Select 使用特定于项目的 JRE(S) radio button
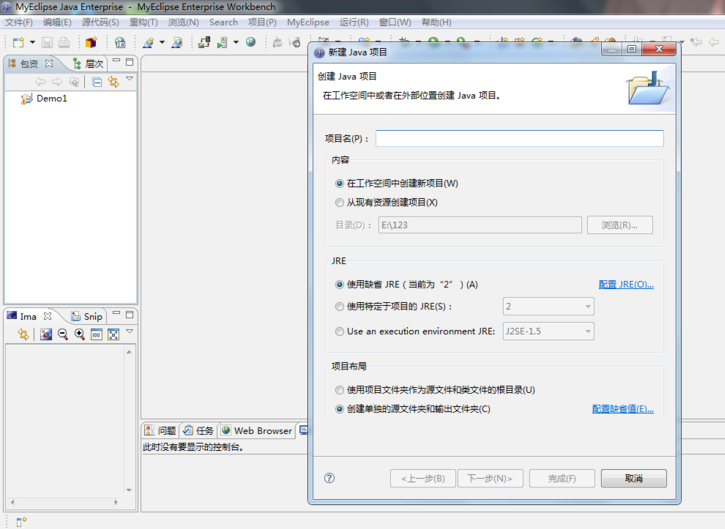Screen dimensions: 725x529 point(339,306)
